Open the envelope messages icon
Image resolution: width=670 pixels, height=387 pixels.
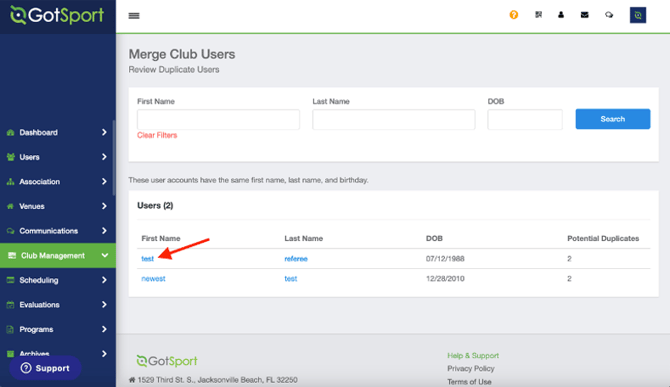click(585, 15)
